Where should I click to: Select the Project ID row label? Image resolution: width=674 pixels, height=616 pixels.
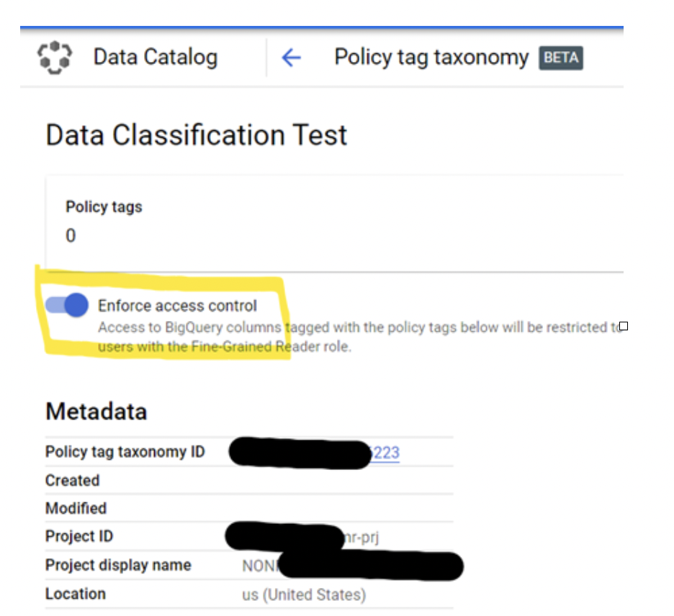(78, 537)
